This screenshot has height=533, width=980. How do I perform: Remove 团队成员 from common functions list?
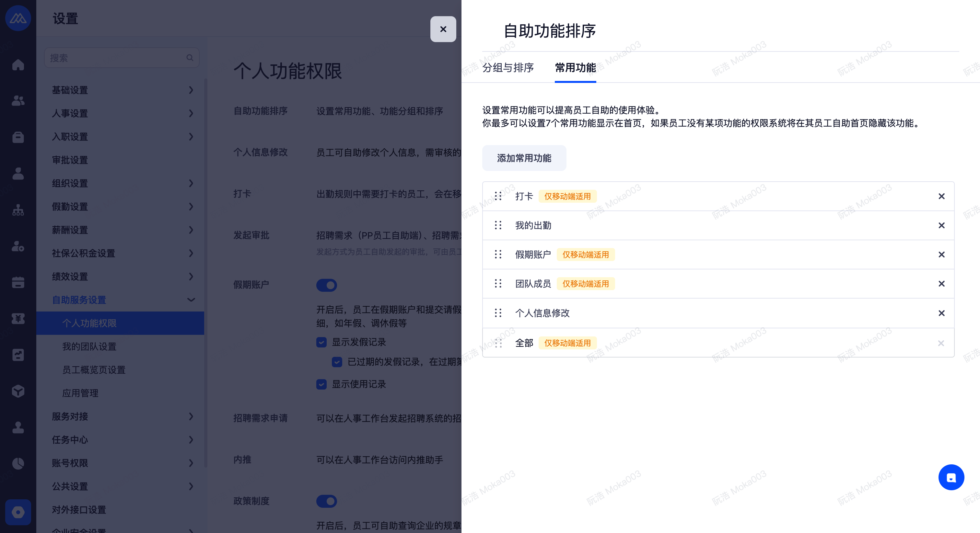click(x=941, y=284)
